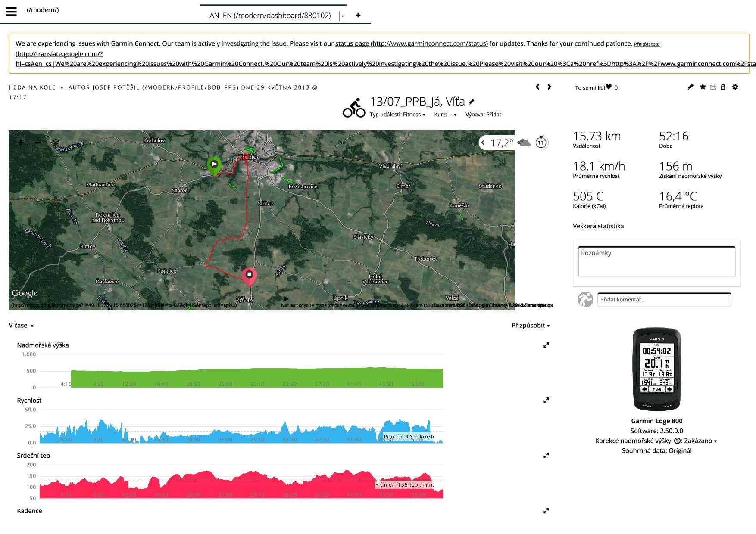Open the Typ události Fitness dropdown
The image size is (756, 534).
pos(397,115)
